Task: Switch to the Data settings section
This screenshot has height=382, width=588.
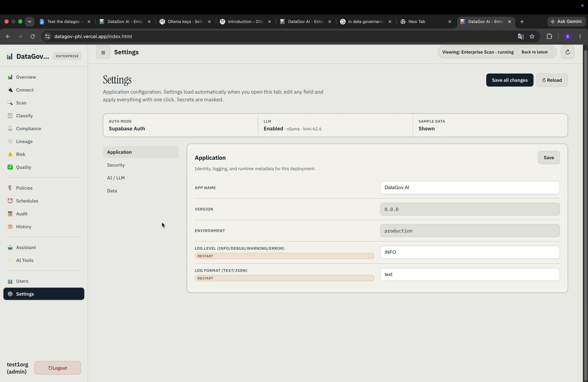Action: point(141,190)
